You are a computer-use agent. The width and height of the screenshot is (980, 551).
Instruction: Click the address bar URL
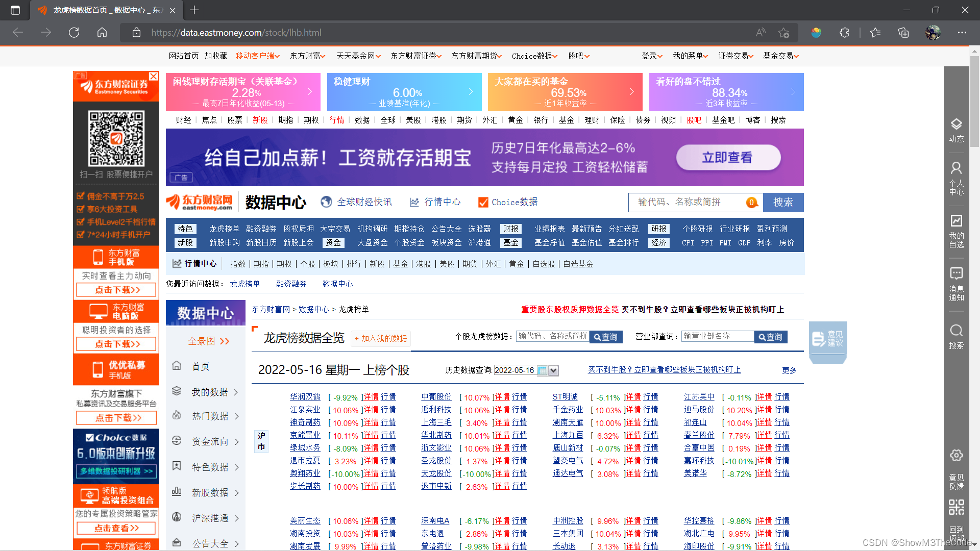236,33
